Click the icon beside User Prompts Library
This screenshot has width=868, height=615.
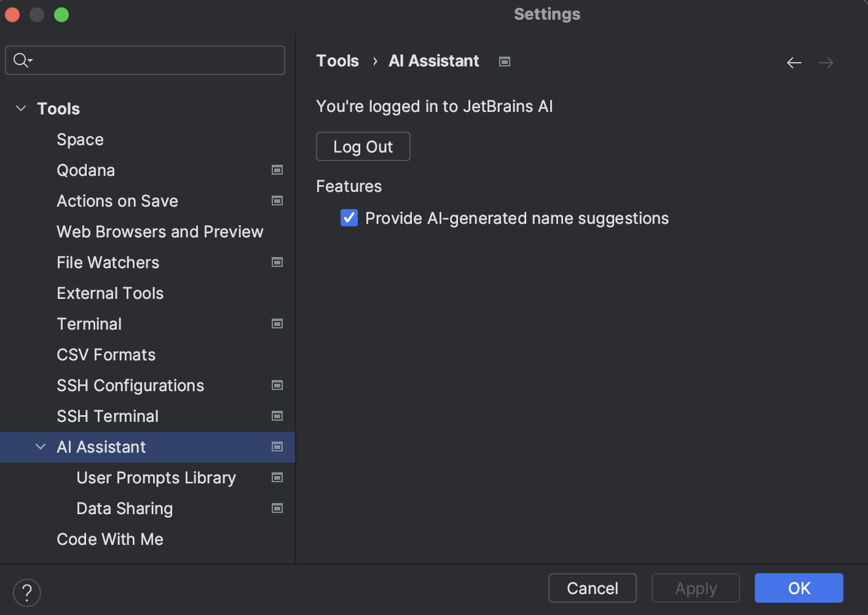[277, 477]
